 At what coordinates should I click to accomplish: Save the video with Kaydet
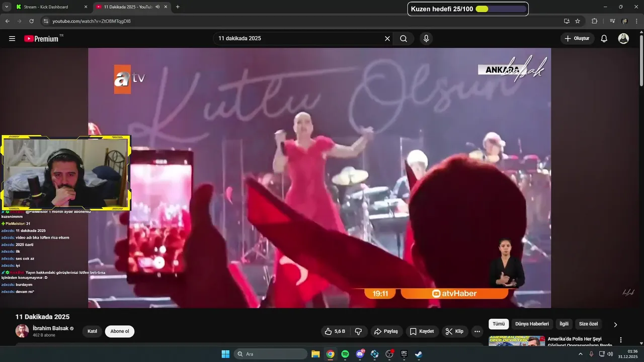click(422, 331)
